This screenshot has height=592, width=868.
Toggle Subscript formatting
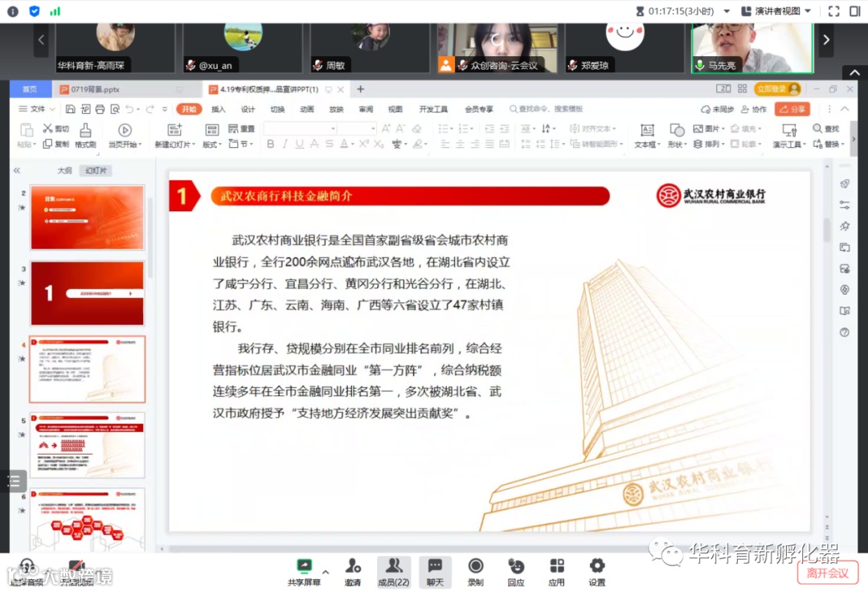[x=379, y=144]
